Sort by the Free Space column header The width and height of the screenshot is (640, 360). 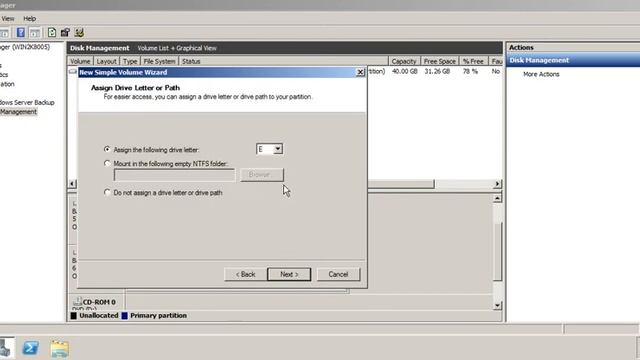[439, 61]
